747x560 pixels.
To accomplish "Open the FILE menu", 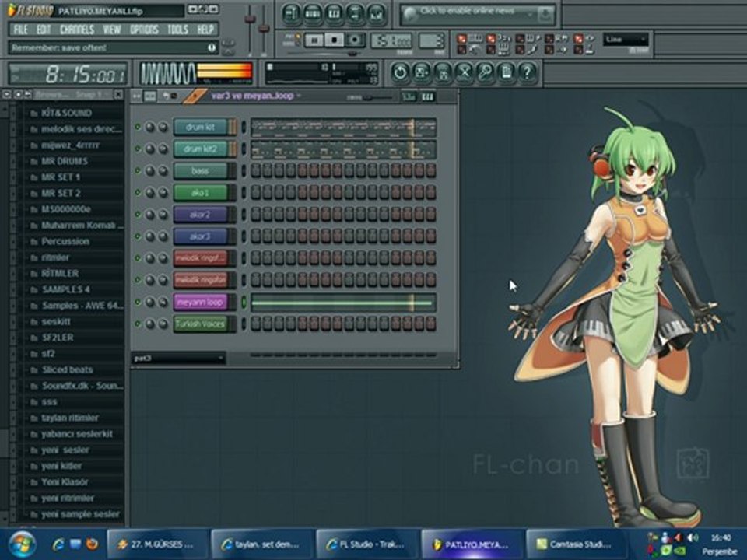I will click(x=20, y=30).
